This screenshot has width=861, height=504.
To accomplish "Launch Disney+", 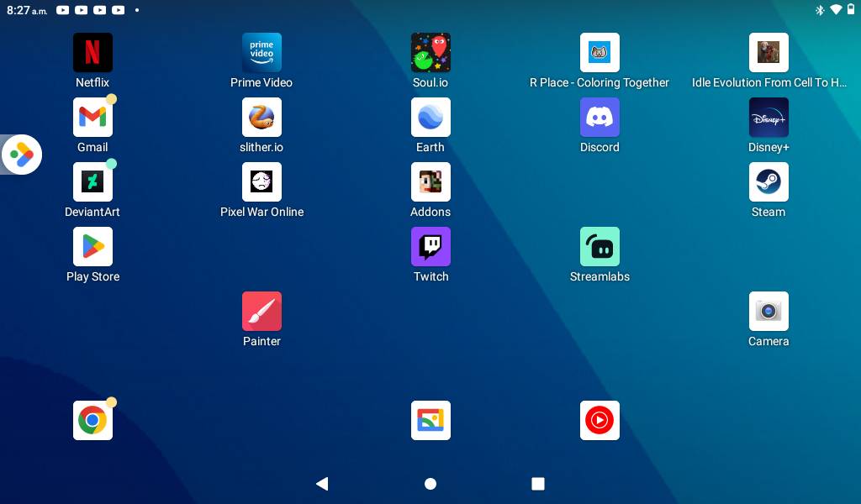I will [x=769, y=118].
